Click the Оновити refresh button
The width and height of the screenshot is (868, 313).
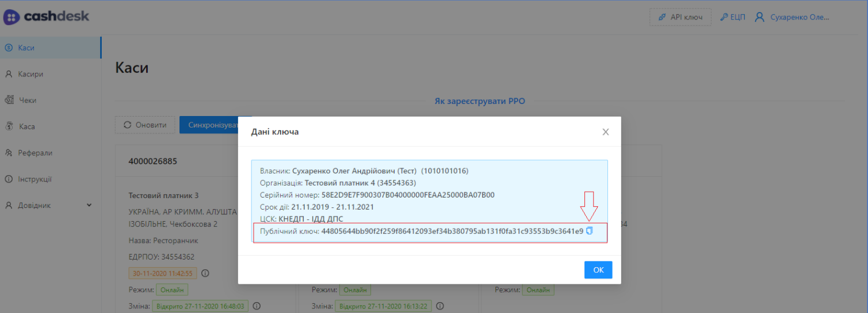(145, 125)
